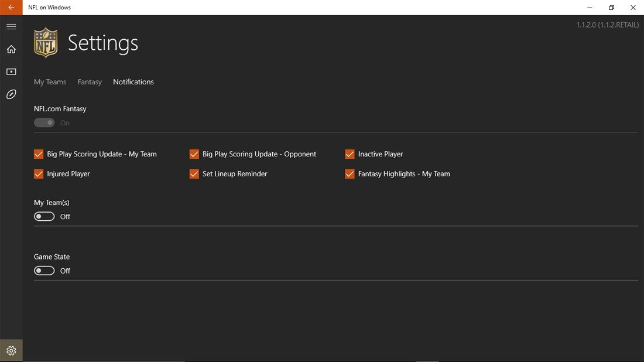Uncheck Big Play Scoring Update - Opponent
The height and width of the screenshot is (362, 644).
194,154
